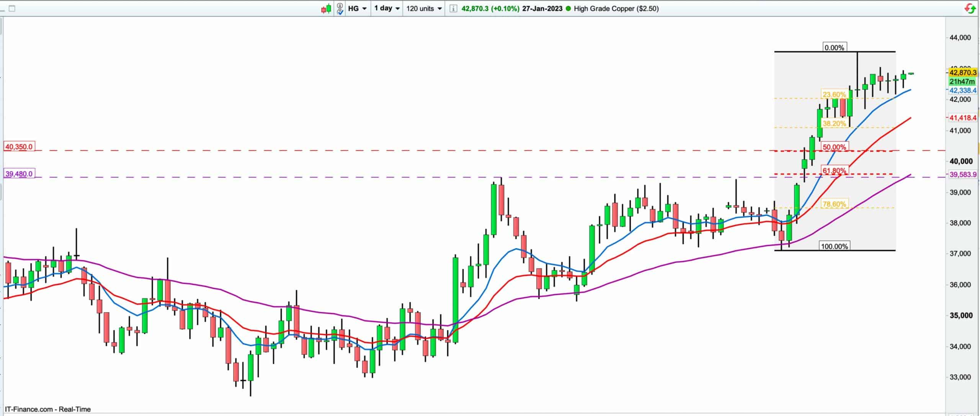This screenshot has height=416, width=980.
Task: Select the 39,480.0 purple horizontal line label
Action: pos(19,174)
